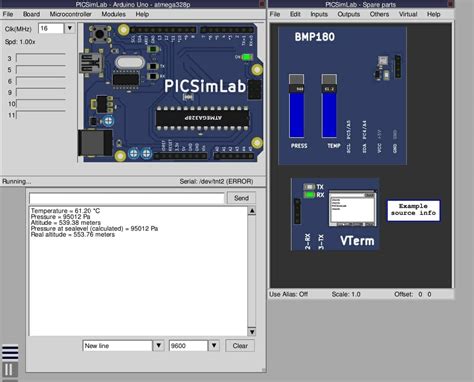Click the VTerm 3-TX pin label
The height and width of the screenshot is (382, 474).
point(321,241)
